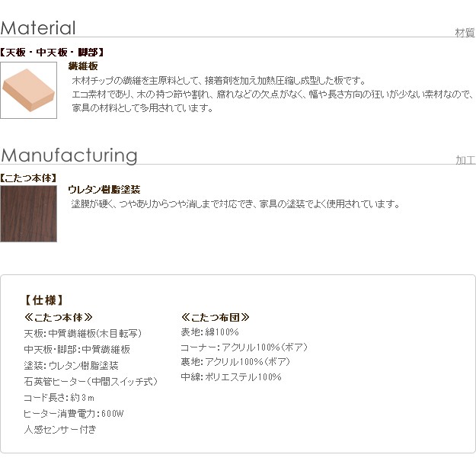
Task: Click the ウレタン樹脂塗装 title text
Action: pos(104,190)
